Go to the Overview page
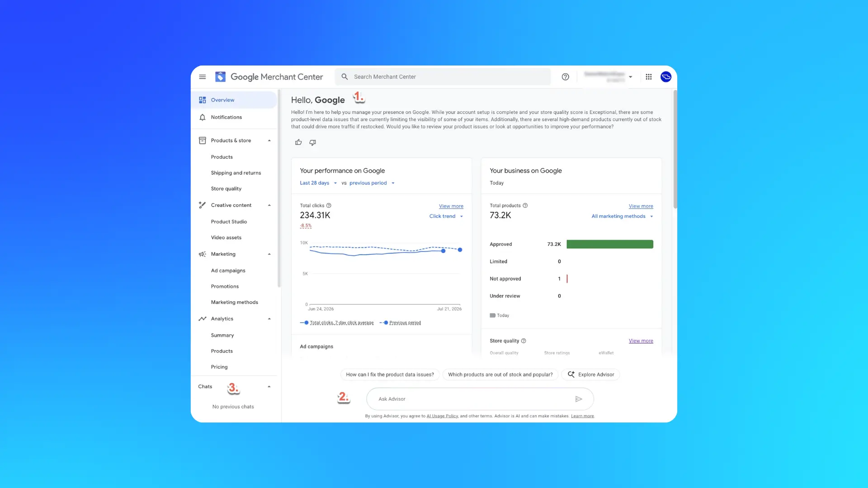 (x=234, y=100)
